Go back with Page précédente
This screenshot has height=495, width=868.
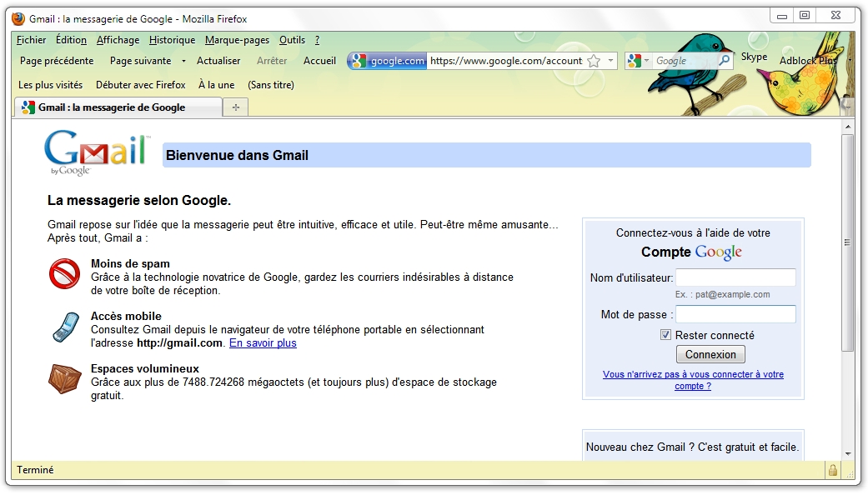pos(57,61)
